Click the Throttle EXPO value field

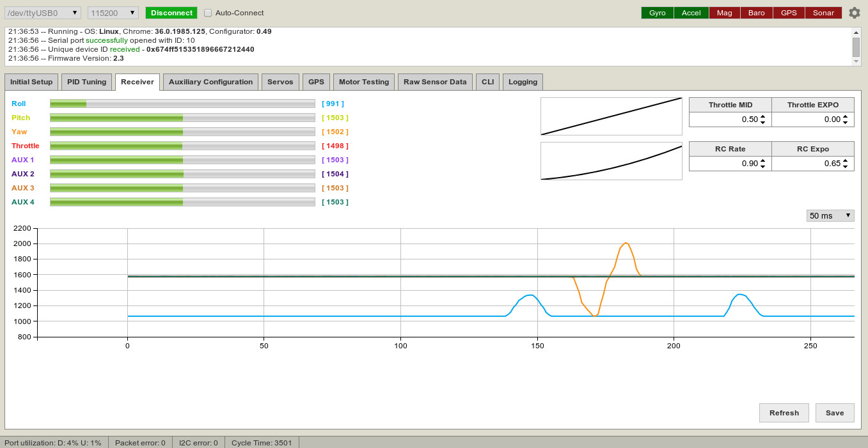click(812, 120)
